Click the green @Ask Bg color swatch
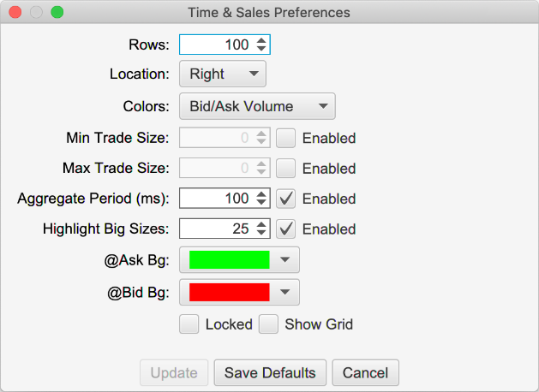 [x=229, y=260]
